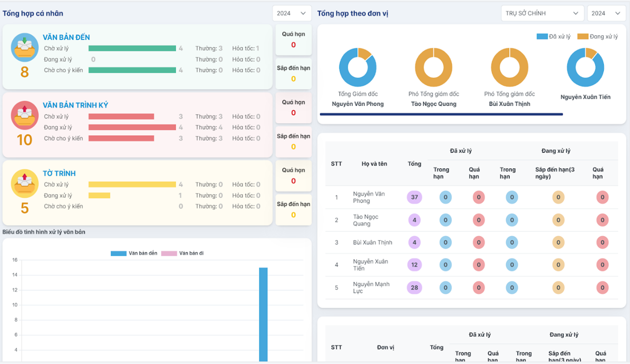
Task: Open the VĂN BẢN ĐẾN section title
Action: (x=66, y=38)
